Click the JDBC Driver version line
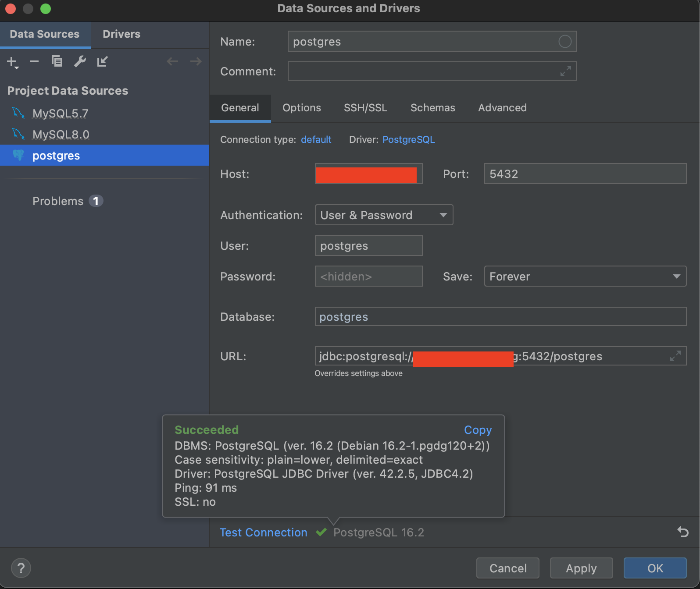700x589 pixels. (x=324, y=474)
